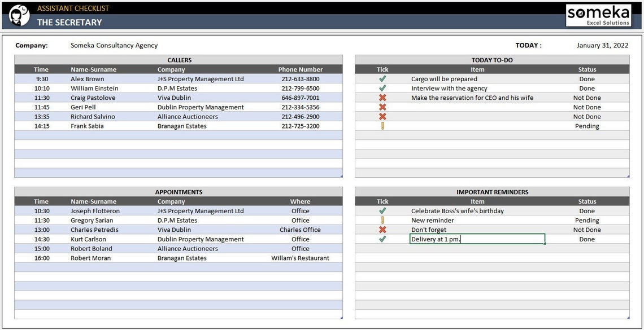The width and height of the screenshot is (644, 330).
Task: Toggle the tick cell beside Delivery at 1 pm
Action: [382, 239]
